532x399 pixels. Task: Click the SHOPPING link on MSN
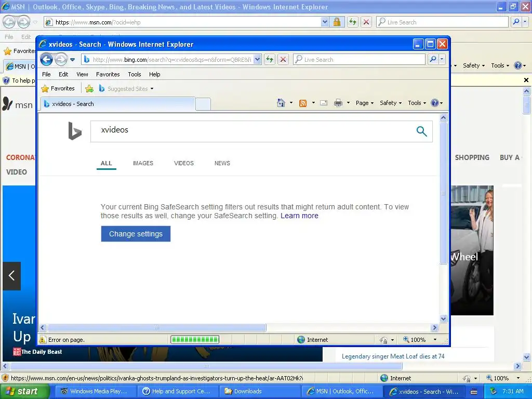coord(472,157)
